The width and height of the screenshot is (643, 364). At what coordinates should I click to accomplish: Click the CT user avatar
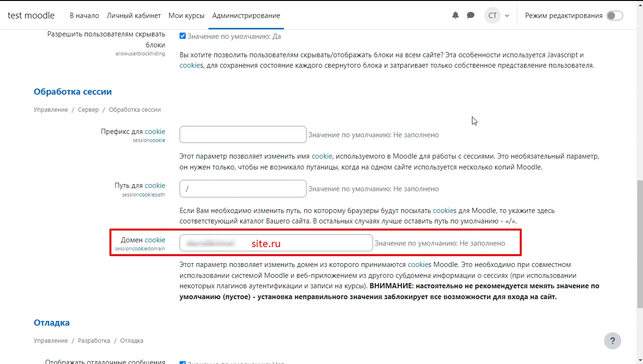pos(492,15)
